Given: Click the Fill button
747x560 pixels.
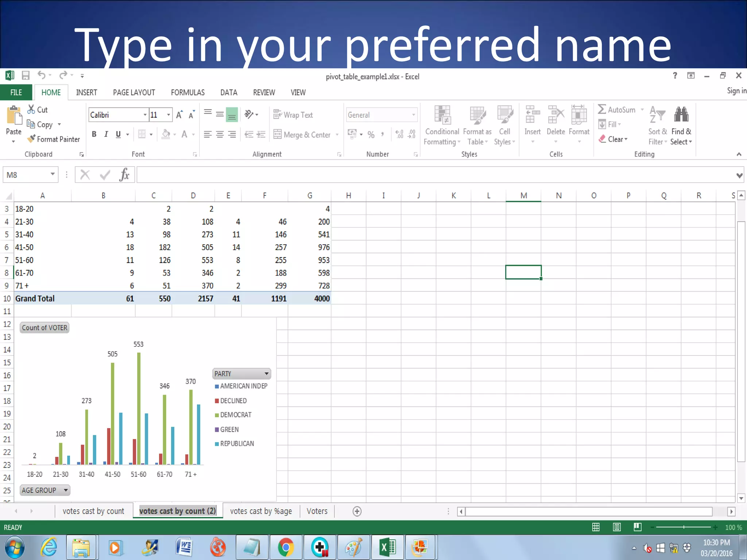Looking at the screenshot, I should coord(610,124).
